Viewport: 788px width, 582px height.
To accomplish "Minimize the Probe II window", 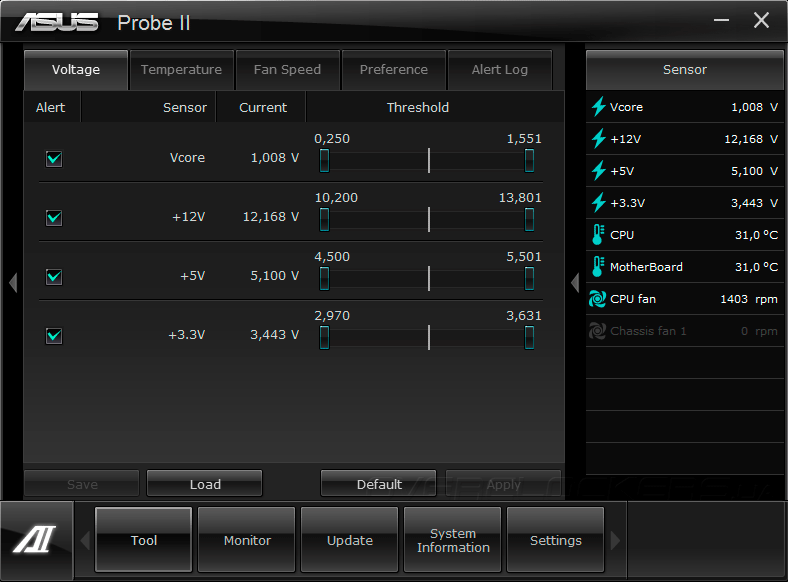I will [721, 20].
